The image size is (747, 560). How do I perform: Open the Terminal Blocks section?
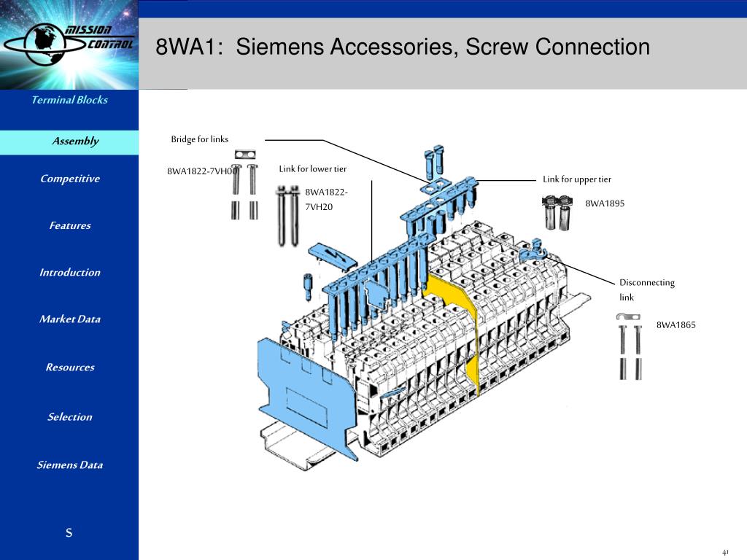point(69,100)
